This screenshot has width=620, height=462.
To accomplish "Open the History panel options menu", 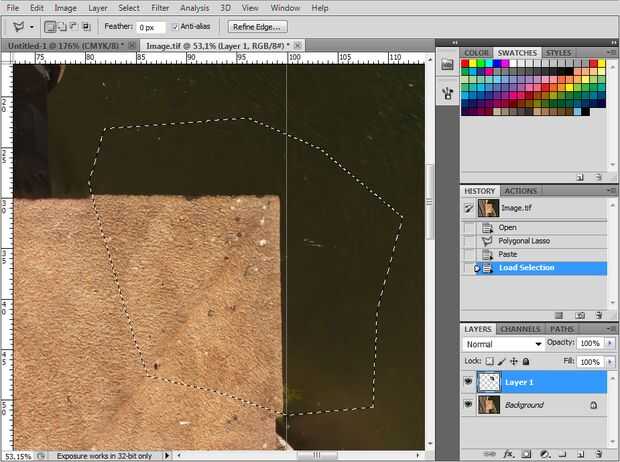I will coord(611,191).
